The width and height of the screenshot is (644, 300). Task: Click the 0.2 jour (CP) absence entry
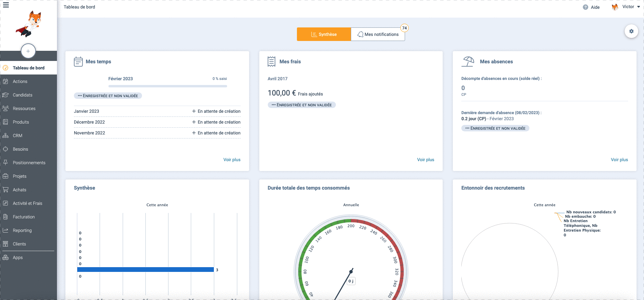(474, 119)
